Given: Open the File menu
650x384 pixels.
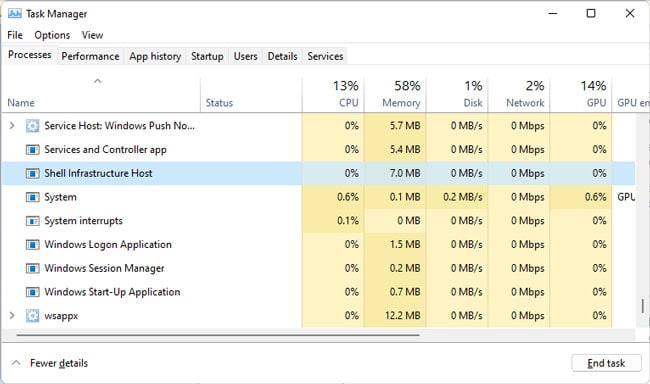Looking at the screenshot, I should tap(15, 35).
